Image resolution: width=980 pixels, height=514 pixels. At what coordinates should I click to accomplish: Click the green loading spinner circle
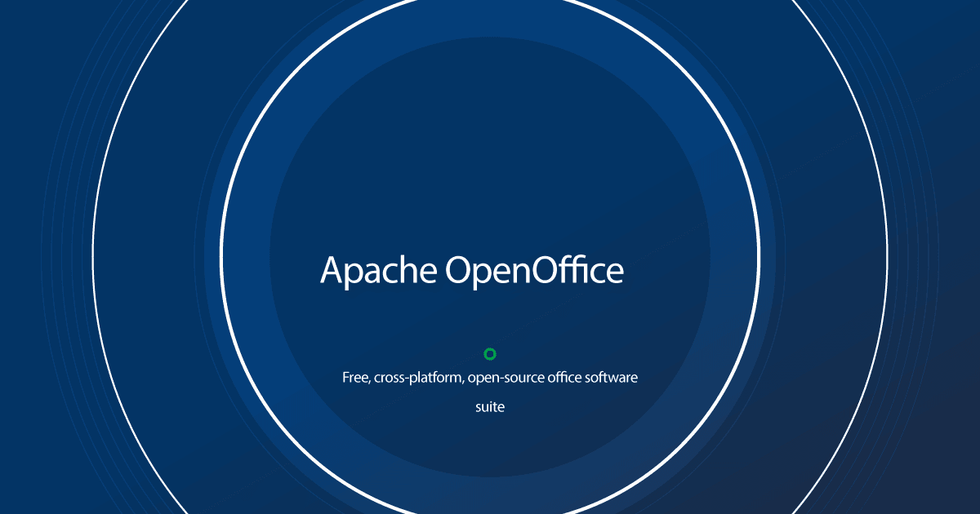[490, 354]
